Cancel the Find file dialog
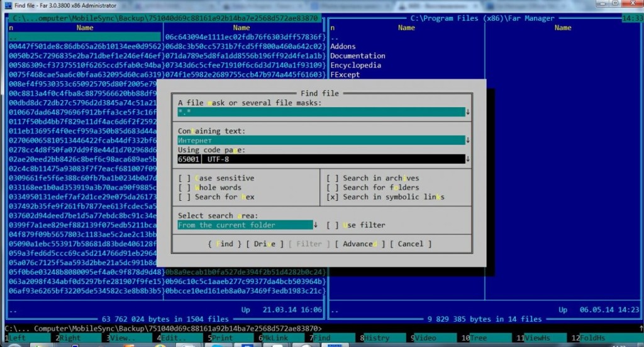The height and width of the screenshot is (347, 644). tap(411, 244)
